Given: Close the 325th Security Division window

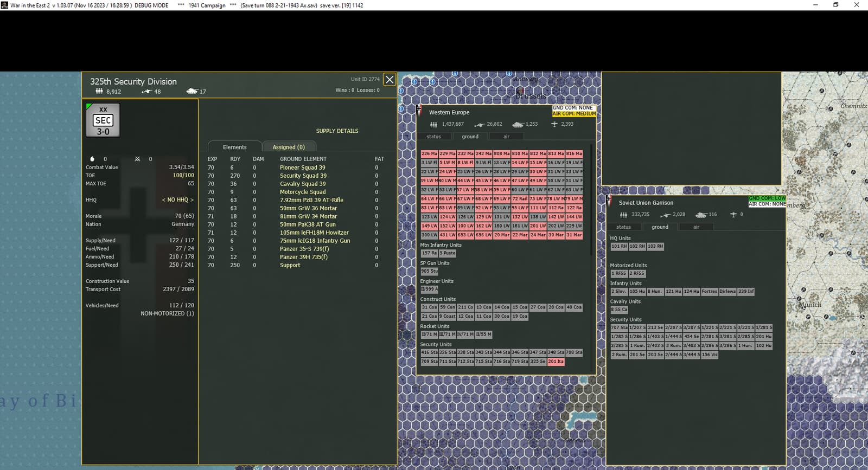Looking at the screenshot, I should [390, 80].
